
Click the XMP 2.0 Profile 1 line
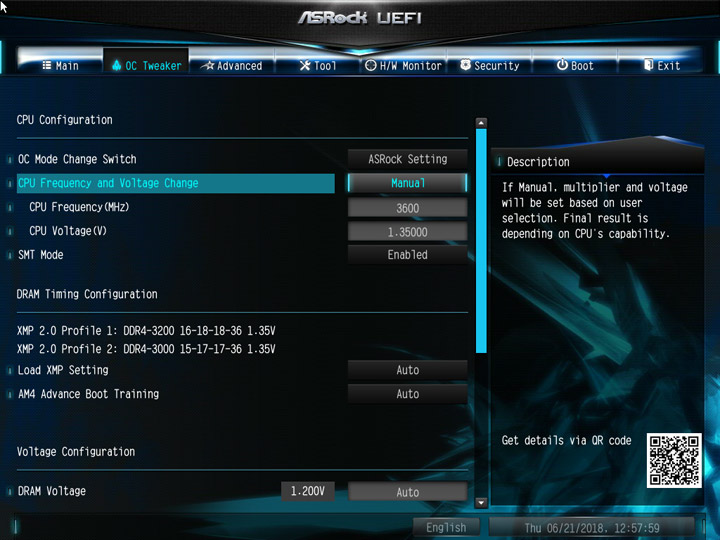[x=146, y=331]
